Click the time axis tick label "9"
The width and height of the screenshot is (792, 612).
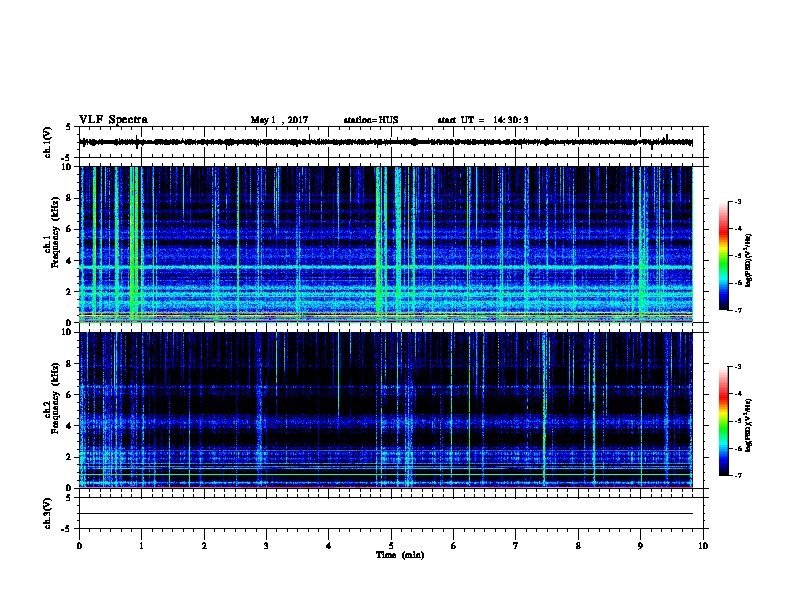(x=640, y=546)
